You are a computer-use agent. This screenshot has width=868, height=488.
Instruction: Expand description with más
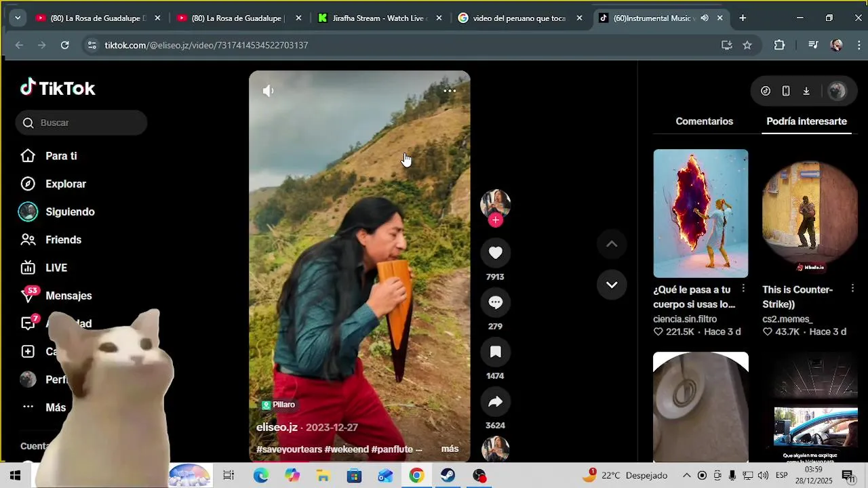point(450,449)
